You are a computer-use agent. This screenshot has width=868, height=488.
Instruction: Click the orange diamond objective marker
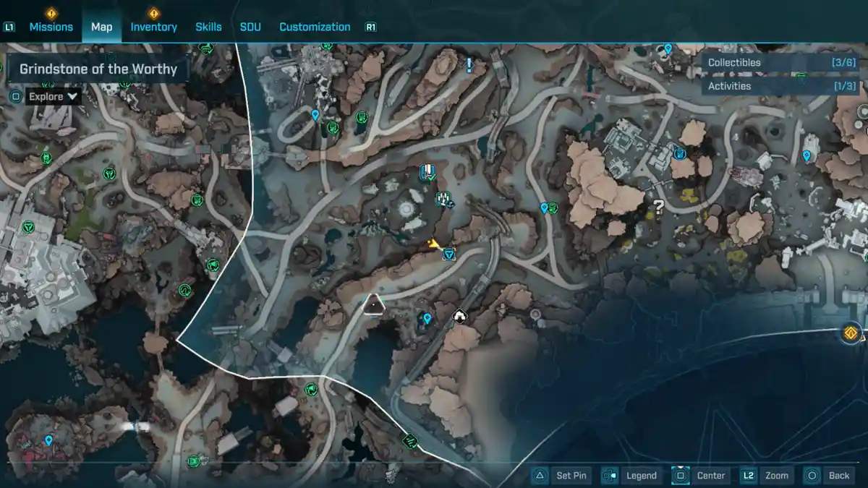(851, 333)
